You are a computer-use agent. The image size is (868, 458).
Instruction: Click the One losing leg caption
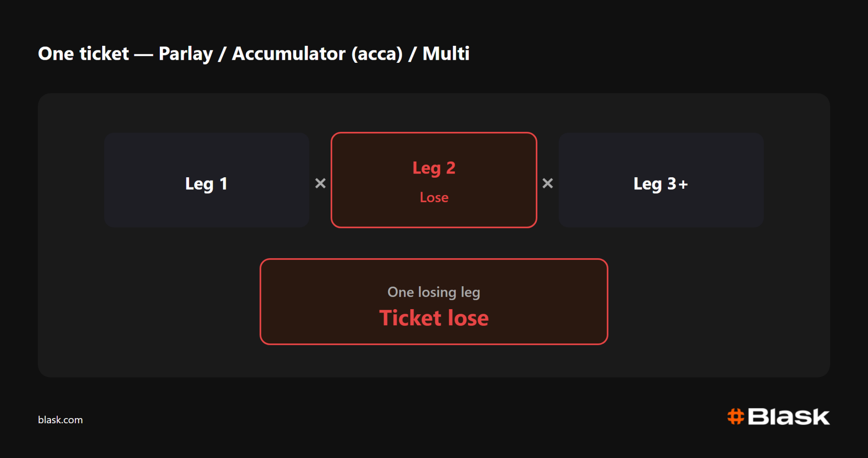tap(434, 292)
